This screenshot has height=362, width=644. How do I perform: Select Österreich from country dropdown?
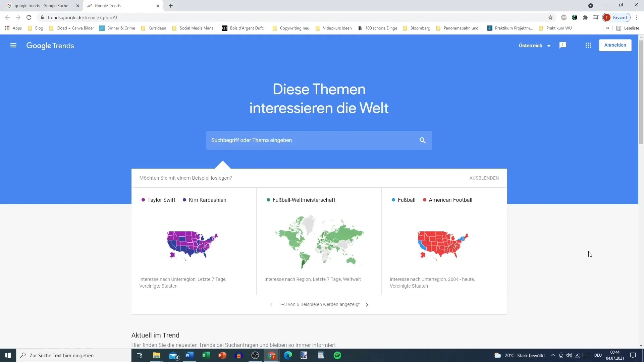(x=535, y=45)
